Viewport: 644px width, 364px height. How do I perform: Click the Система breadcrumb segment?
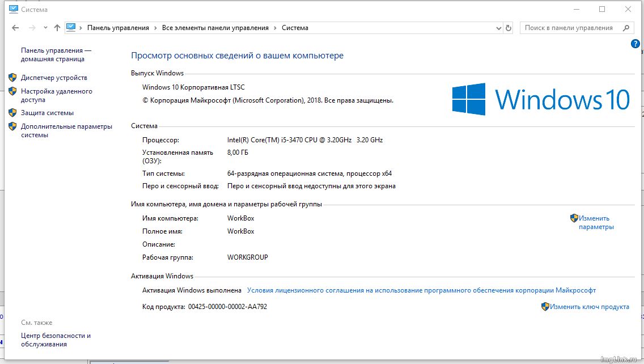click(295, 28)
